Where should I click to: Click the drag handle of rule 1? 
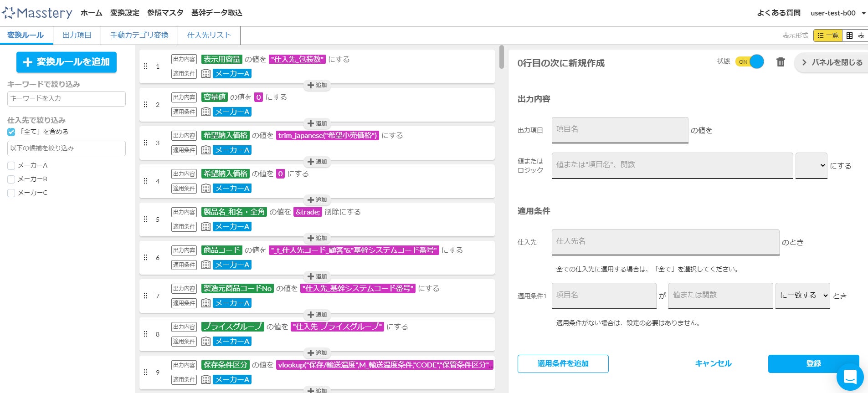tap(146, 66)
